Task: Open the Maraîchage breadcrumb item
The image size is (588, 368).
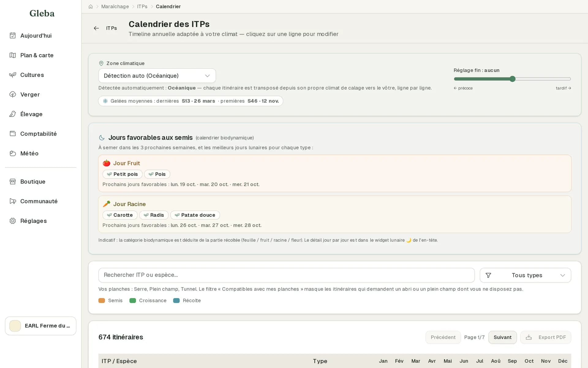Action: click(x=115, y=6)
